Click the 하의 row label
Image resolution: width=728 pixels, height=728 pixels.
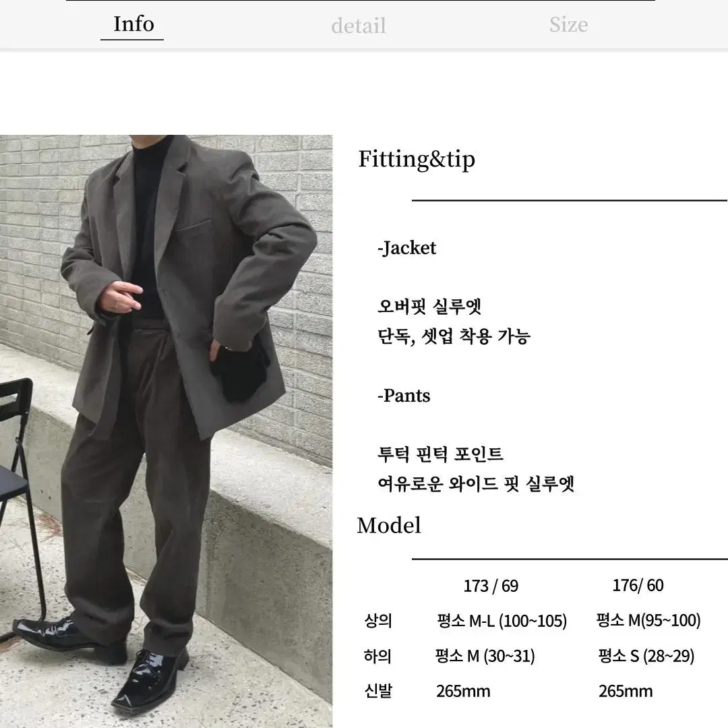pos(377,656)
